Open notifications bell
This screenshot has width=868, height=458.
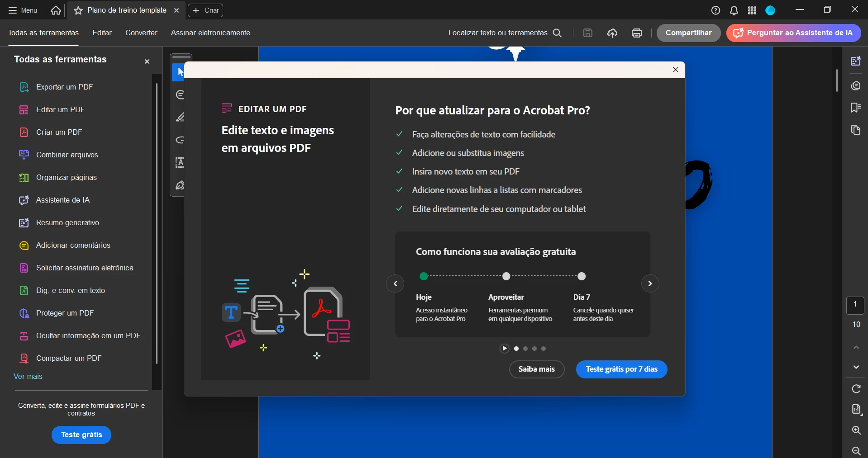point(734,10)
